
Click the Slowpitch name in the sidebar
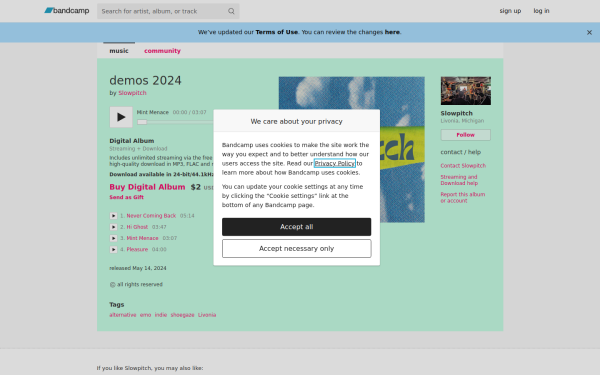457,113
